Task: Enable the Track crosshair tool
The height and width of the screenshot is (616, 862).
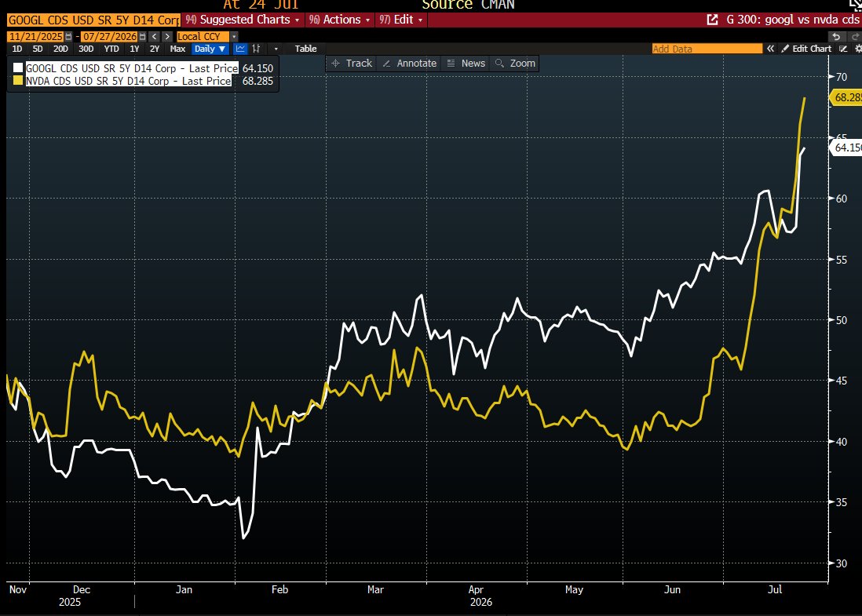Action: (x=352, y=64)
